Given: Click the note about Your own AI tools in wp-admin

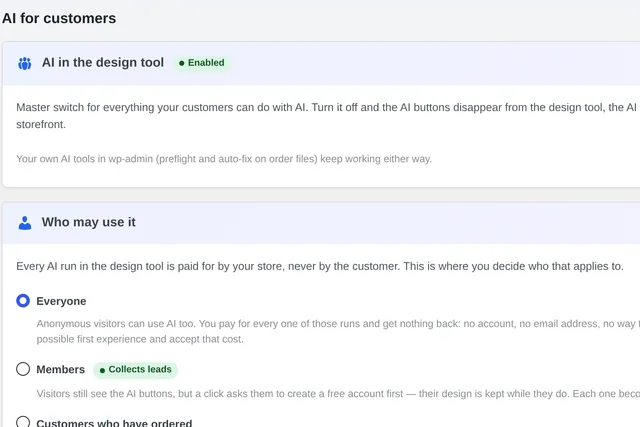Looking at the screenshot, I should 224,159.
